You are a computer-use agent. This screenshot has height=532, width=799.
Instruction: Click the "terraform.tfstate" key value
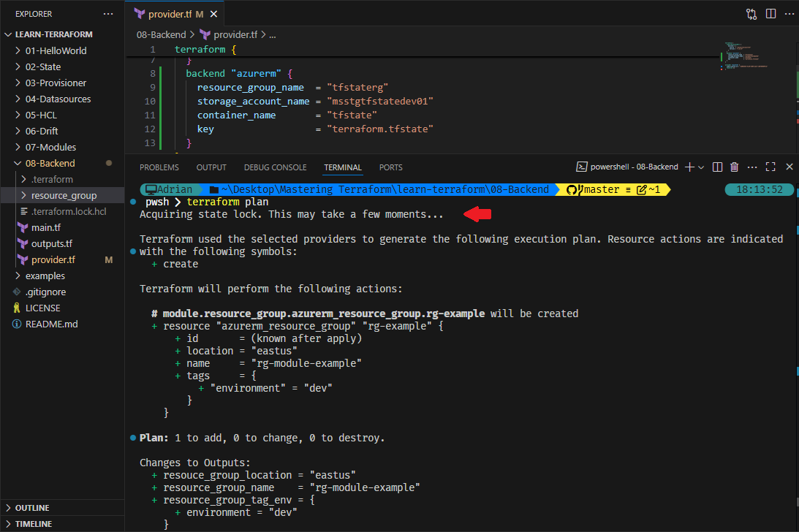point(379,129)
